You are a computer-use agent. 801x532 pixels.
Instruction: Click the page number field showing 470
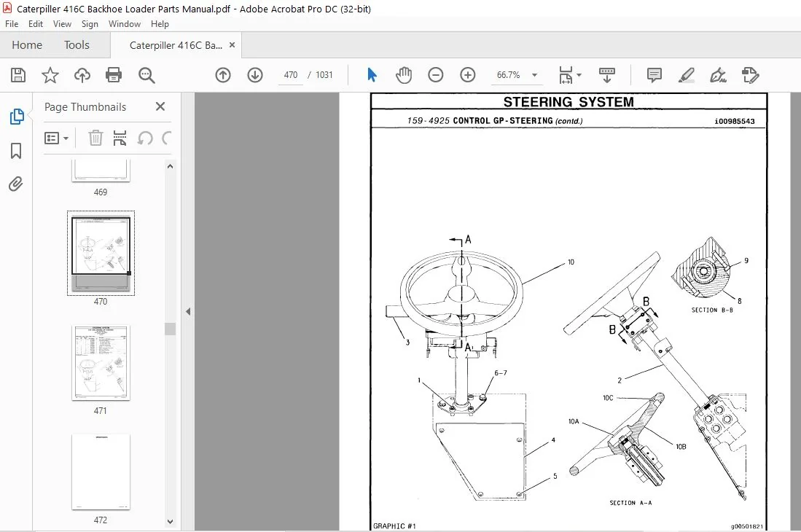(291, 75)
